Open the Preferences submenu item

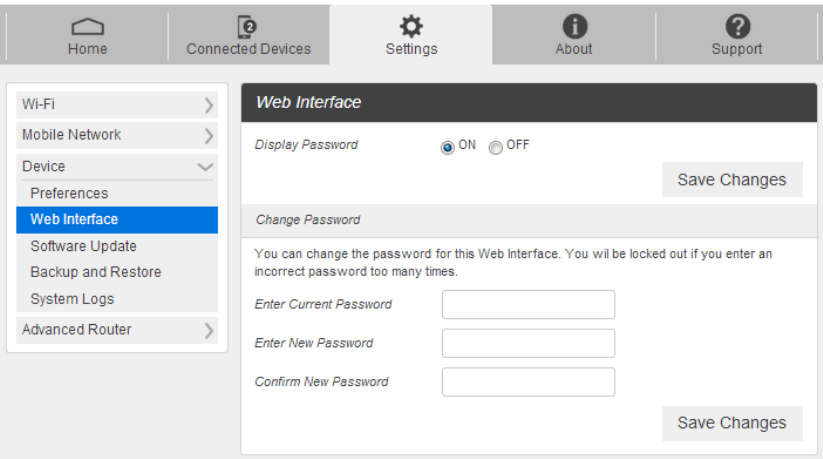tap(69, 193)
